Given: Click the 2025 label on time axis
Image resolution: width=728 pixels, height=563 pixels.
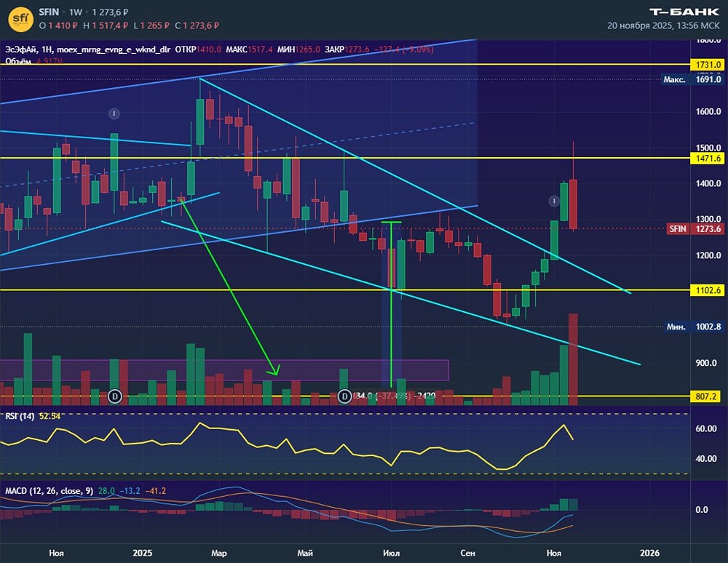Looking at the screenshot, I should [143, 553].
